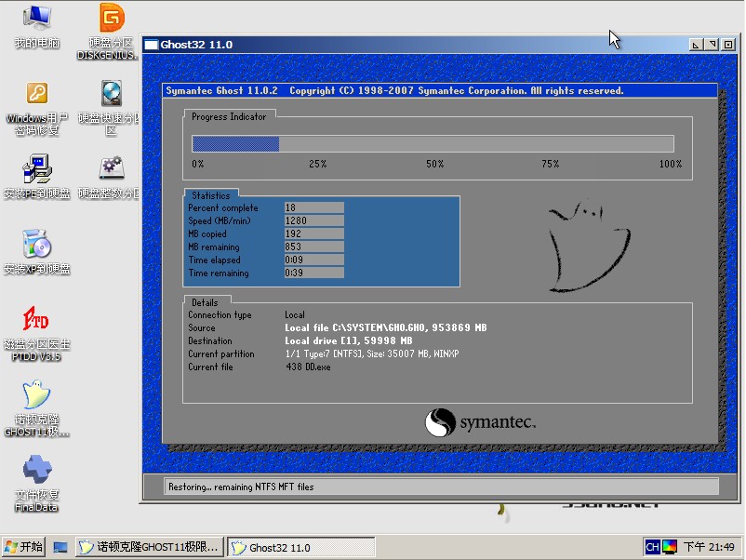This screenshot has height=560, width=746.
Task: Click the Ghost32 restore window button
Action: [713, 45]
